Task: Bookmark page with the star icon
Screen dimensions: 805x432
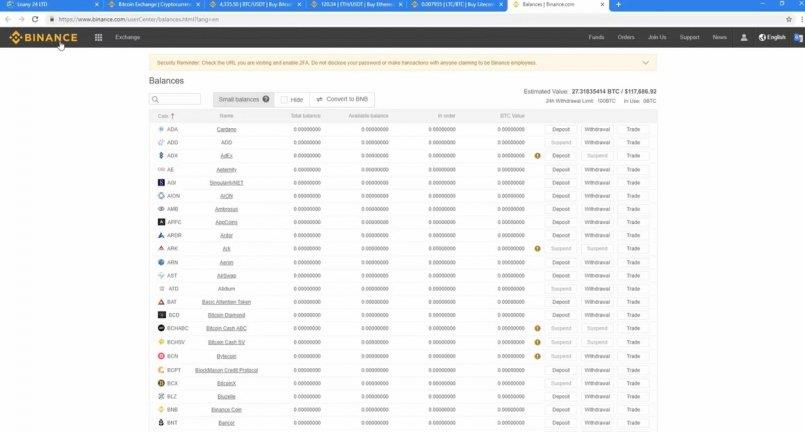Action: [789, 20]
